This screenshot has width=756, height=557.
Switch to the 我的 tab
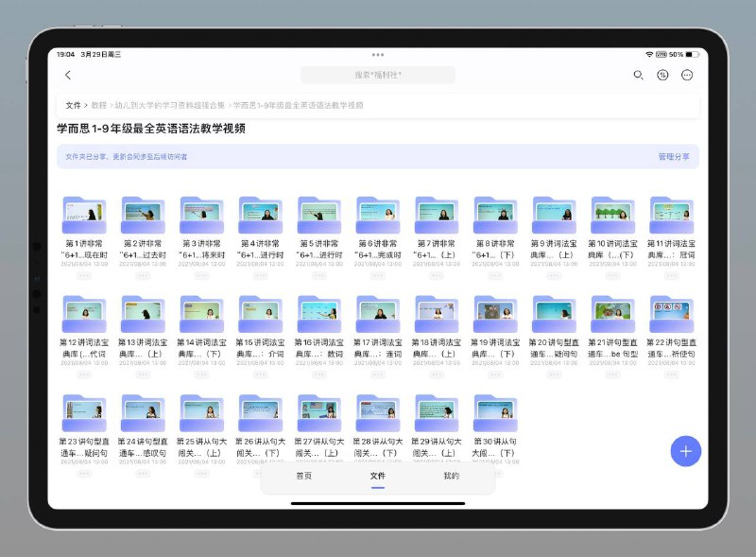451,476
